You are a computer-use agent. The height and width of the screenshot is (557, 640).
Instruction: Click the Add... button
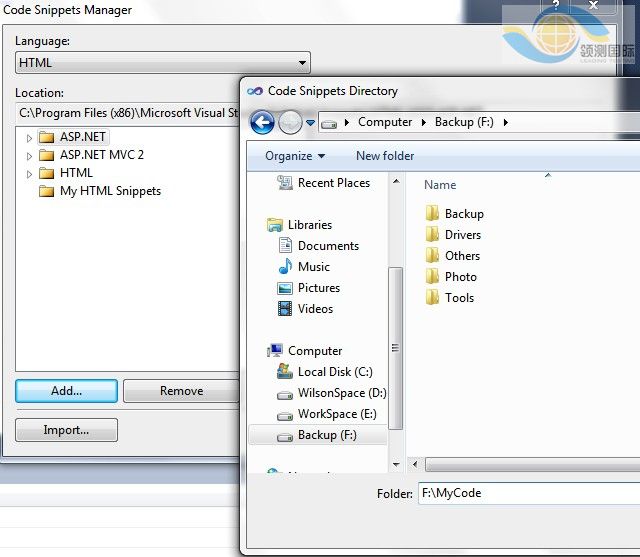(66, 391)
